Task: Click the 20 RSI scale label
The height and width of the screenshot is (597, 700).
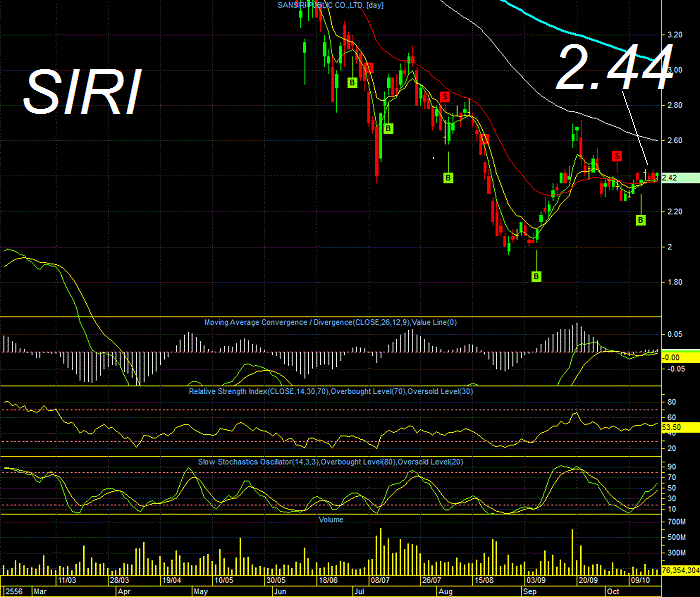Action: (x=671, y=449)
